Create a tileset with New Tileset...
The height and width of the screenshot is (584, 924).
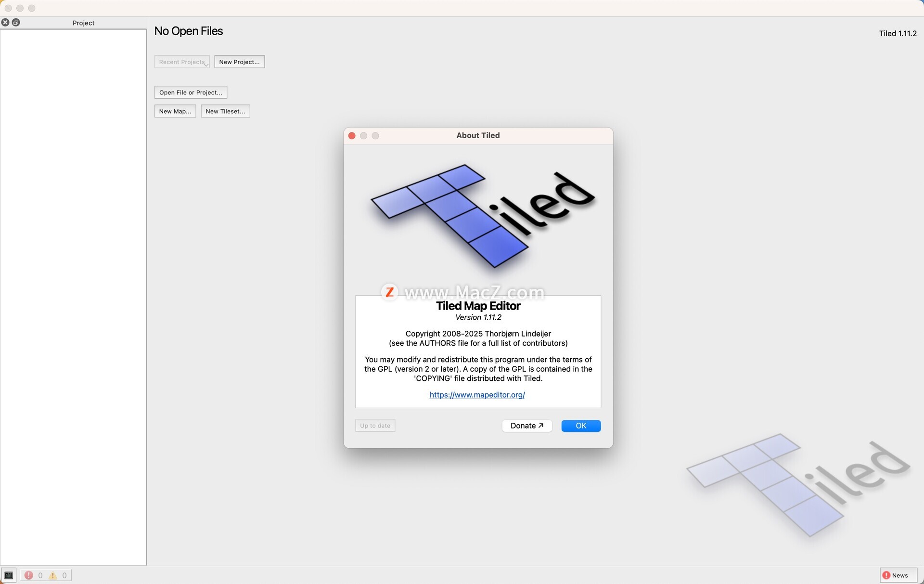tap(225, 111)
